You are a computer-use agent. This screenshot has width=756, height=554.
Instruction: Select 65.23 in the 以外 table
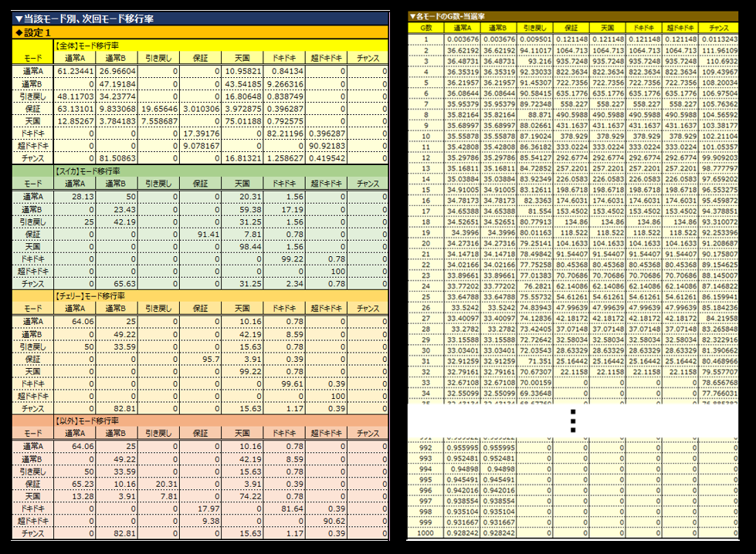pyautogui.click(x=75, y=484)
